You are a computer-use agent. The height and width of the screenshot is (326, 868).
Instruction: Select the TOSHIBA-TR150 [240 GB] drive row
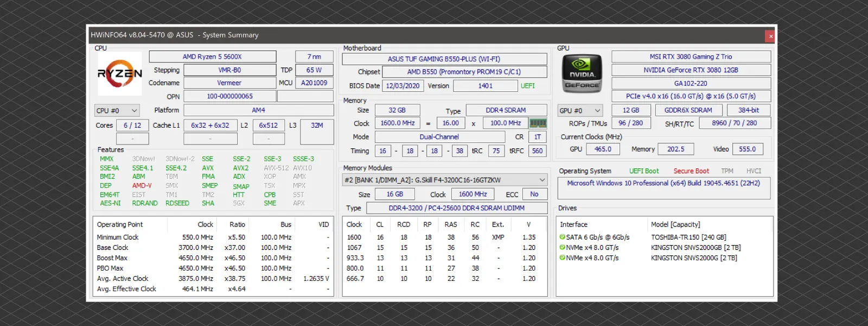665,237
